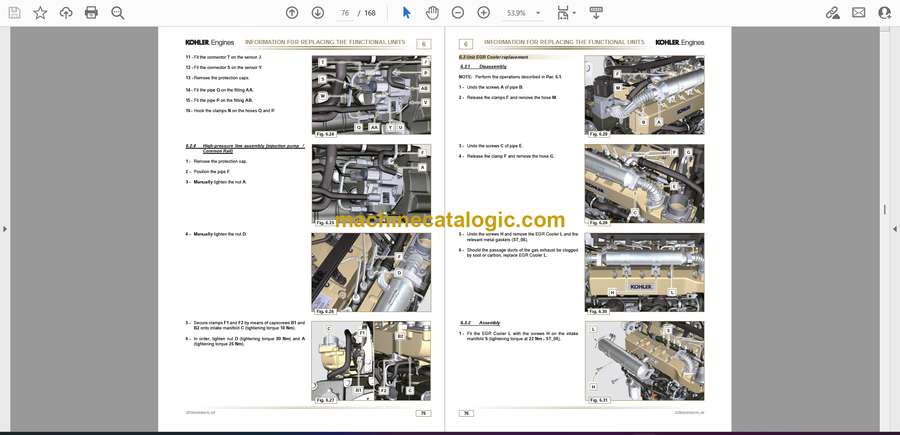900x435 pixels.
Task: Open the share with others icon
Action: click(x=884, y=13)
